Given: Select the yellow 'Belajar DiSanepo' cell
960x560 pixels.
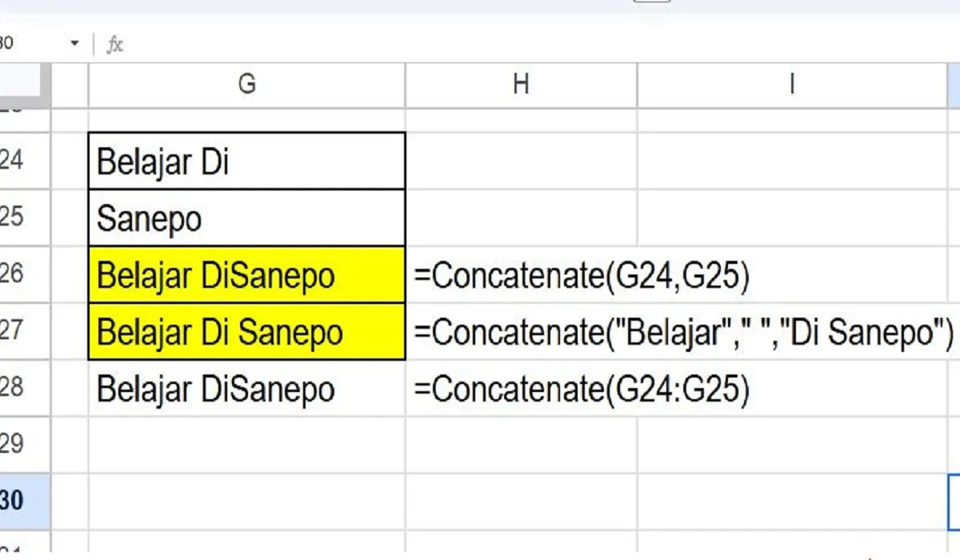Looking at the screenshot, I should pyautogui.click(x=246, y=274).
